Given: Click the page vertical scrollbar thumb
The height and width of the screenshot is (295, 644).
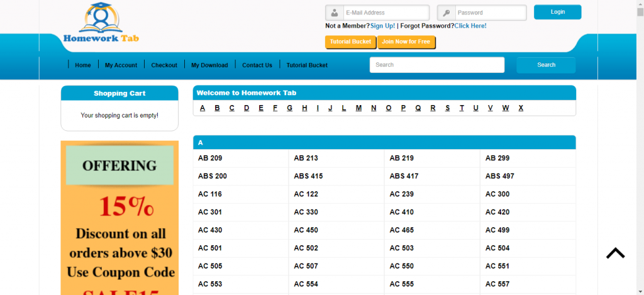Looking at the screenshot, I should pos(640,11).
